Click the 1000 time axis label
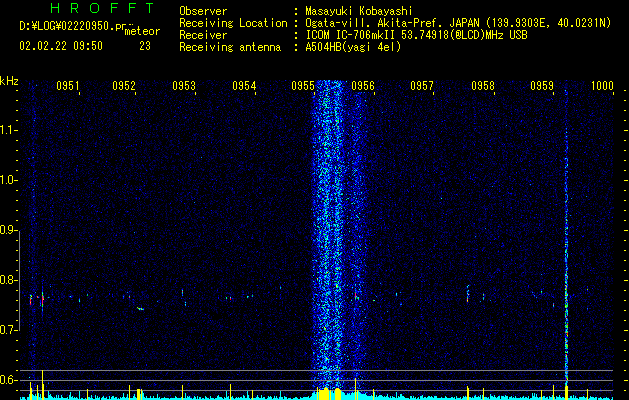Image resolution: width=629 pixels, height=400 pixels. (x=602, y=86)
